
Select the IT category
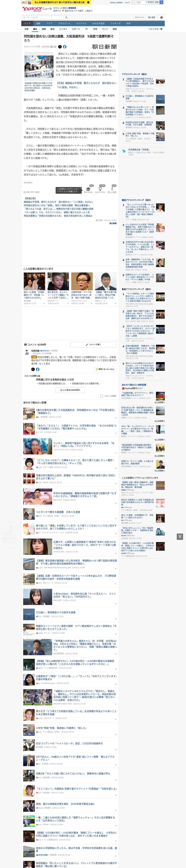[86, 29]
